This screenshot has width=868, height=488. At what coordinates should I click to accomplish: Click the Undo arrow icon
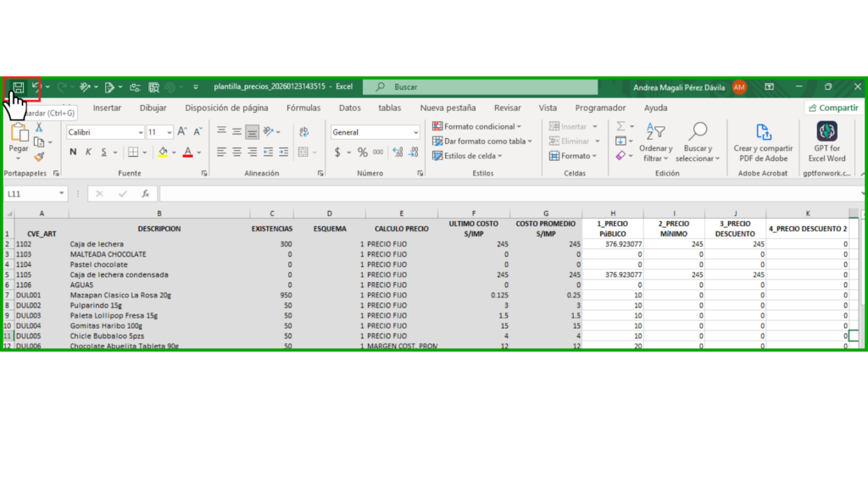click(36, 87)
